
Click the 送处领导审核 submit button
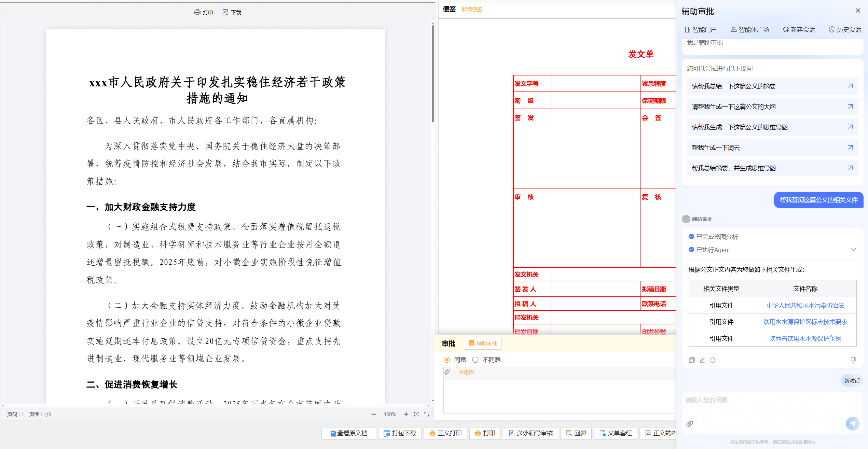pyautogui.click(x=531, y=433)
